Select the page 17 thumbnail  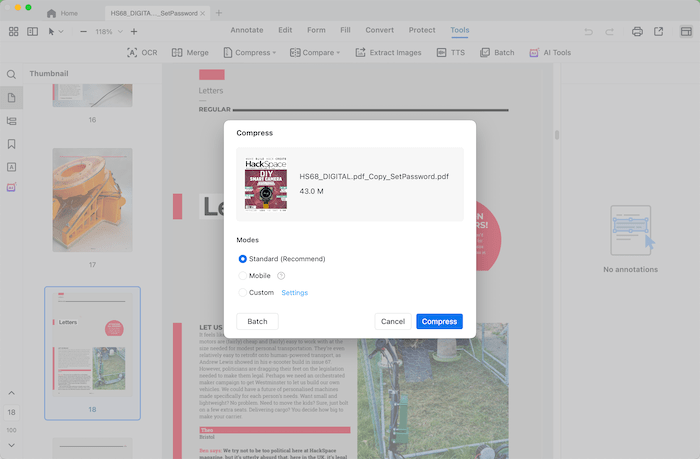(92, 197)
